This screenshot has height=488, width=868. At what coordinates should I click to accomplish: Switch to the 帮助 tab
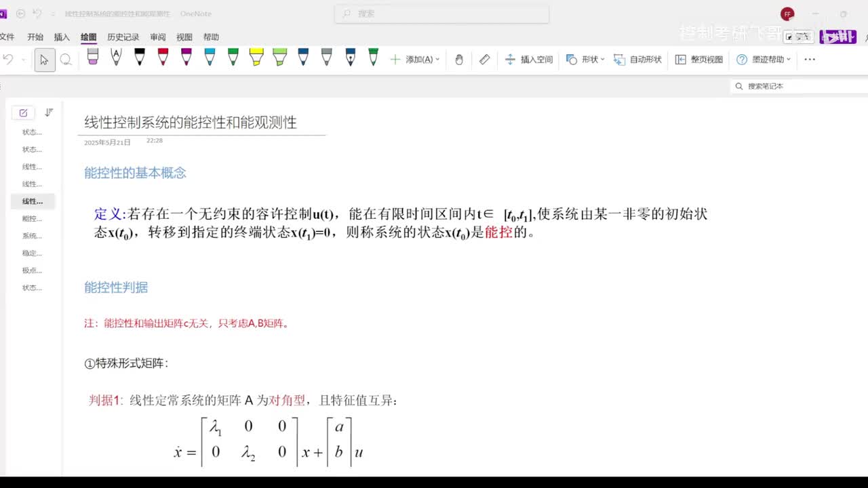click(211, 37)
